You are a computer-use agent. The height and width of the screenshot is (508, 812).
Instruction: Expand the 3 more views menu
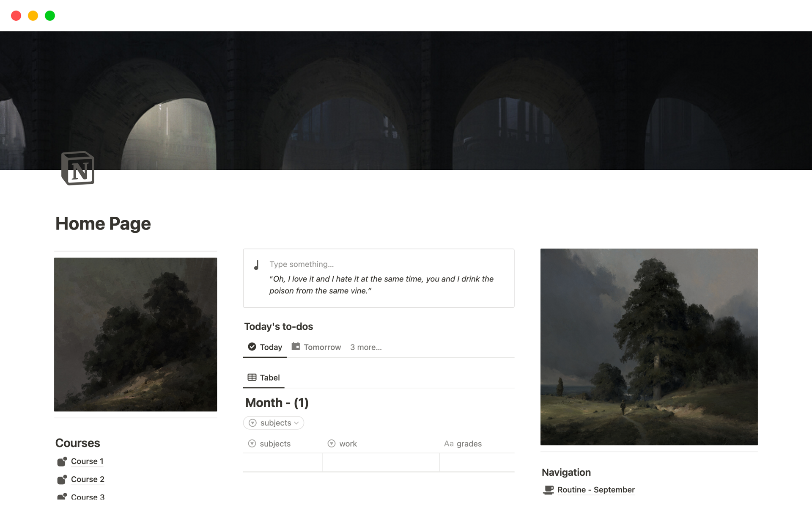[x=366, y=347]
